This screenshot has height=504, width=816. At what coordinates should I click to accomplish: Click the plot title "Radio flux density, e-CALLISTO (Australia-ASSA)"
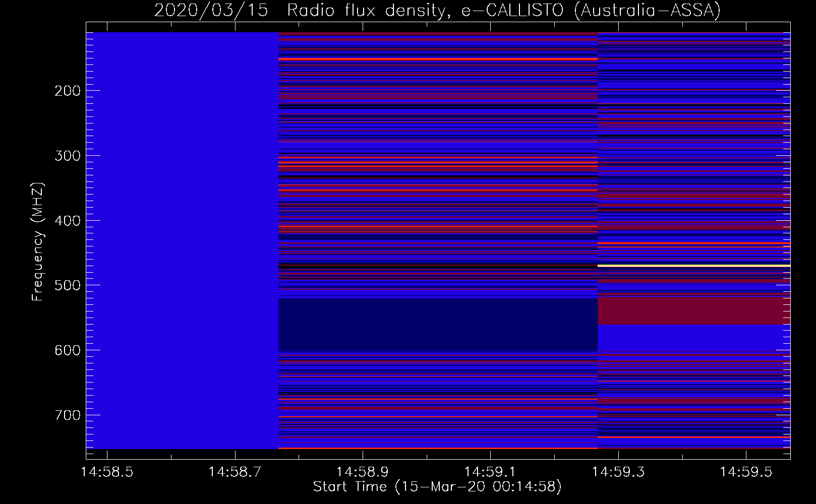[504, 10]
